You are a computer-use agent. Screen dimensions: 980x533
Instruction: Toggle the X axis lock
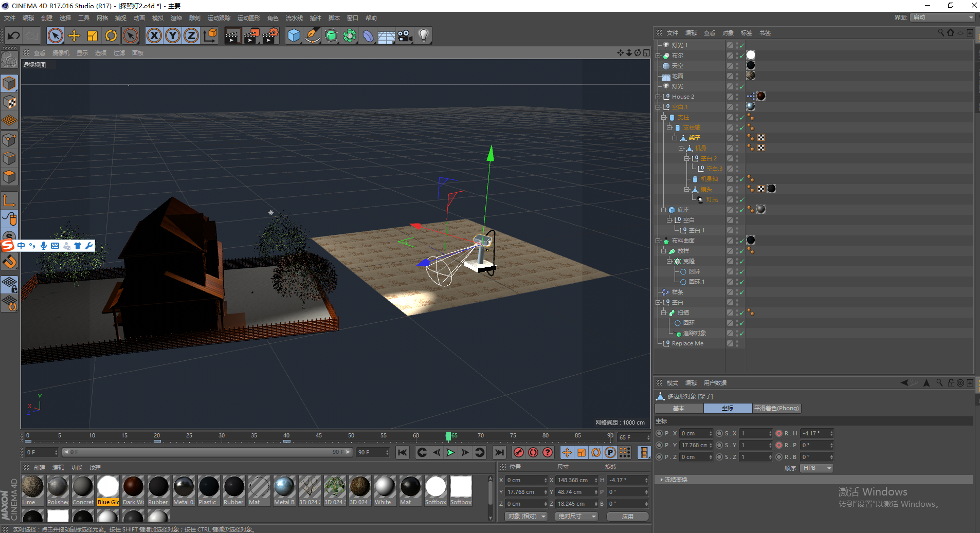154,35
